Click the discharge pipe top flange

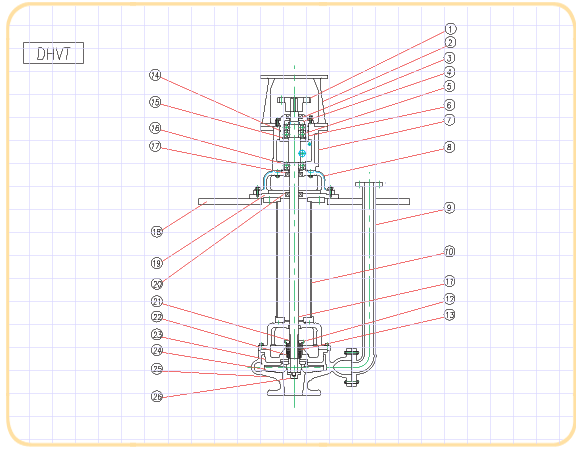pyautogui.click(x=369, y=184)
